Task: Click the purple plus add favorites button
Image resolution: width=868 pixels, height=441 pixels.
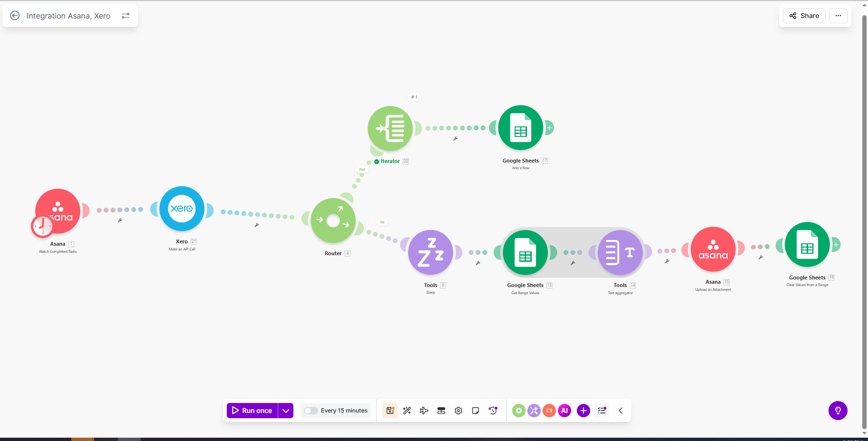Action: coord(584,411)
